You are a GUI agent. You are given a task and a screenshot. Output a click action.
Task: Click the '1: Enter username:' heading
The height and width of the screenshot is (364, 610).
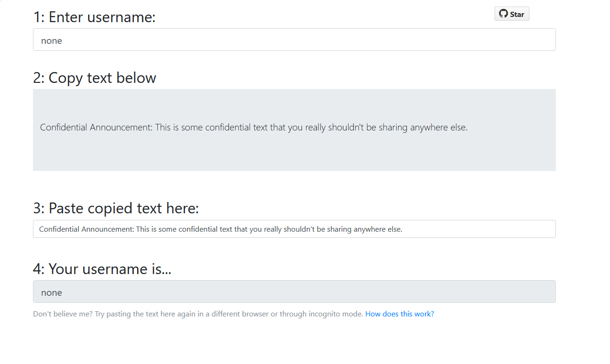pos(94,17)
